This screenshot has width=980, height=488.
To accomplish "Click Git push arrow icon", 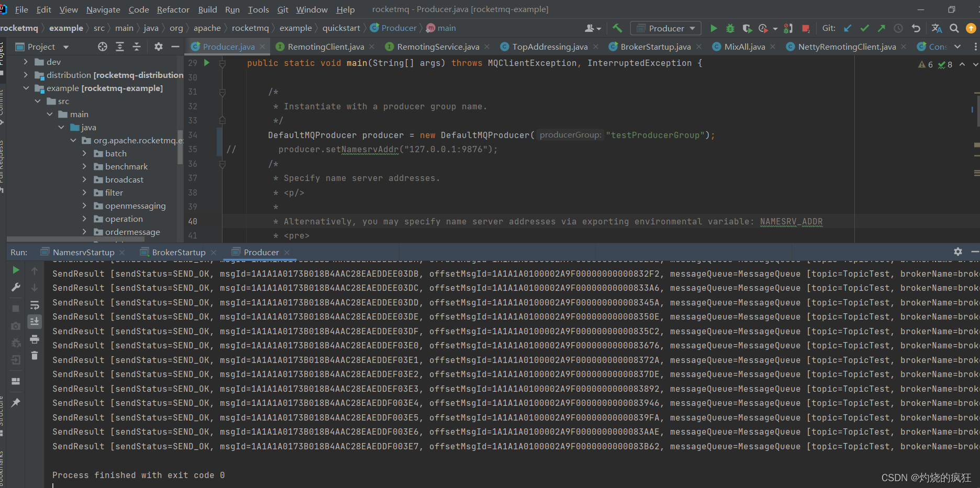I will [882, 28].
